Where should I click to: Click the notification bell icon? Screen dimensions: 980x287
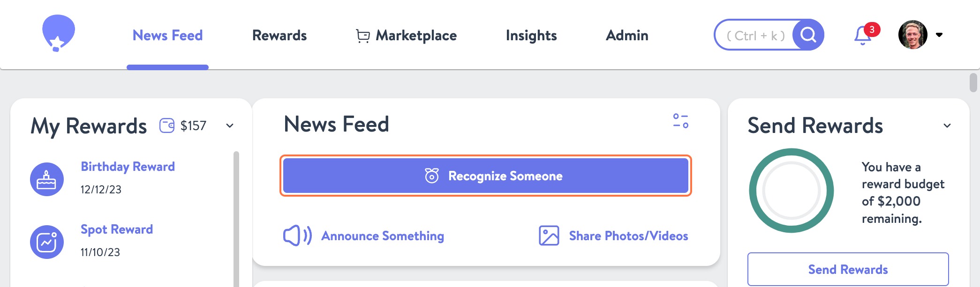[x=862, y=35]
